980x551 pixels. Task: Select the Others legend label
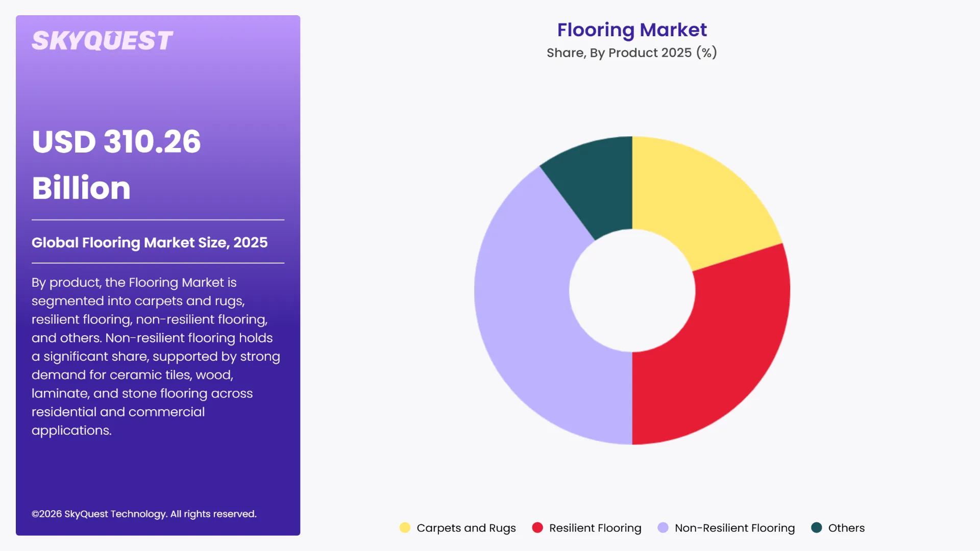(x=846, y=528)
